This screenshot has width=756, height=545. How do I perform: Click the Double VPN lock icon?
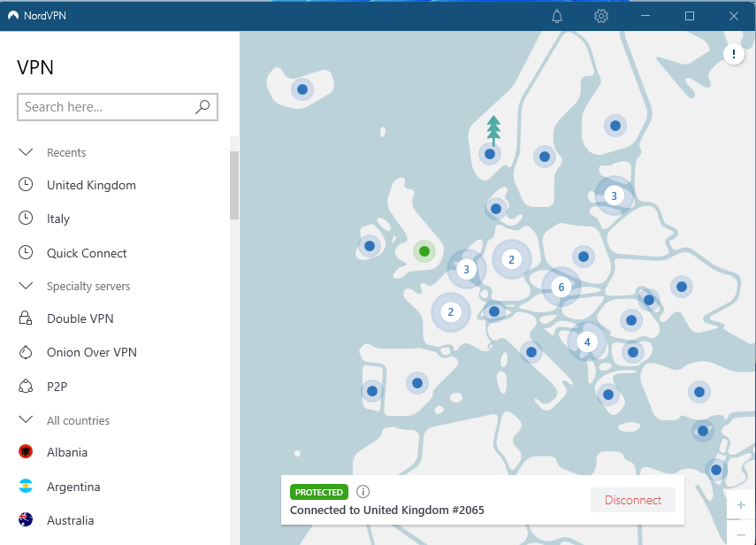tap(26, 318)
